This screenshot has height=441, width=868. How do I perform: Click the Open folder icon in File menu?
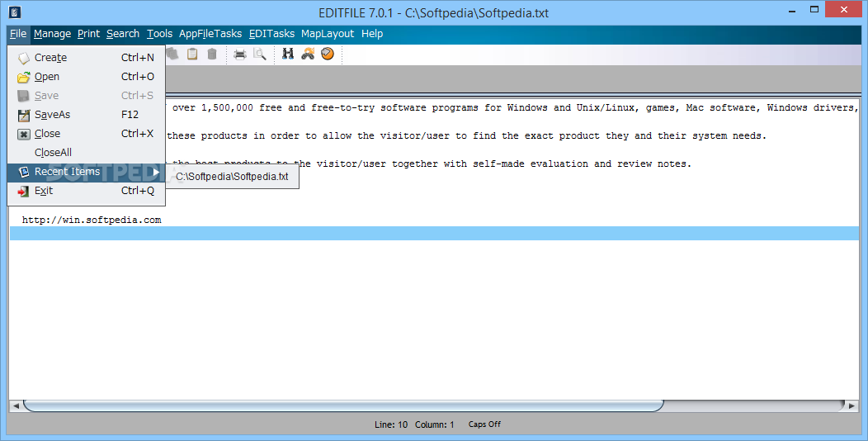click(23, 77)
